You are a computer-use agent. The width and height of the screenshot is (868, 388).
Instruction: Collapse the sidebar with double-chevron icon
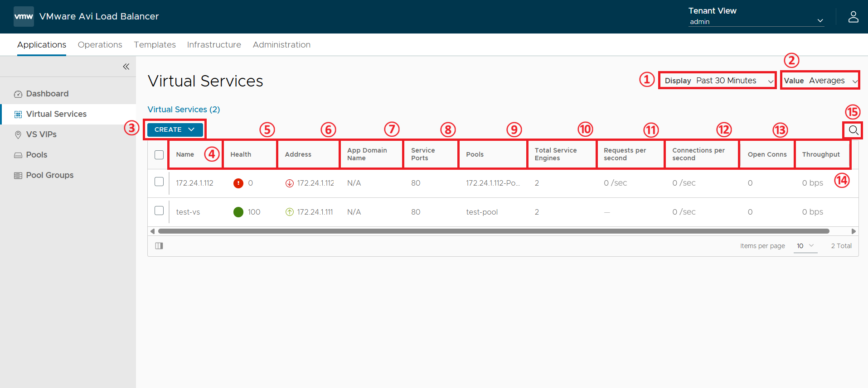click(x=126, y=67)
